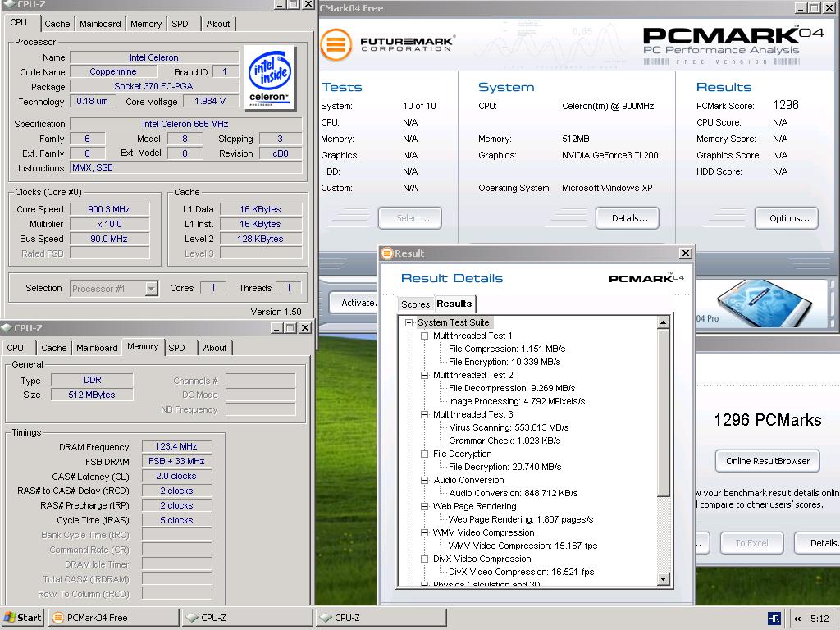Open system Details... button
The height and width of the screenshot is (630, 840).
(x=628, y=218)
